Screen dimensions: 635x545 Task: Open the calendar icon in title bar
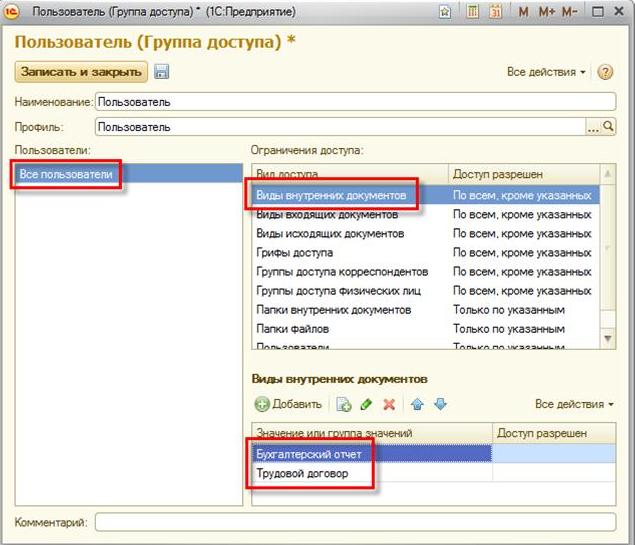pyautogui.click(x=496, y=12)
